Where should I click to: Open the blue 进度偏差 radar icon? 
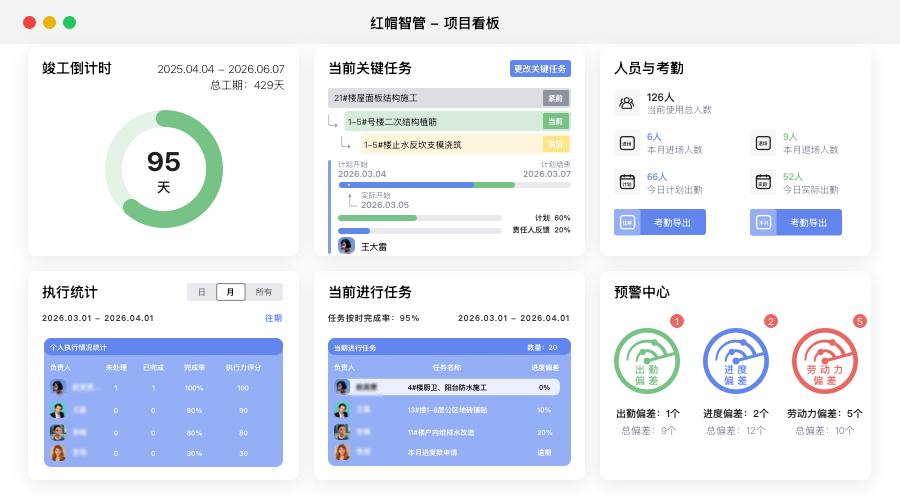click(x=736, y=361)
